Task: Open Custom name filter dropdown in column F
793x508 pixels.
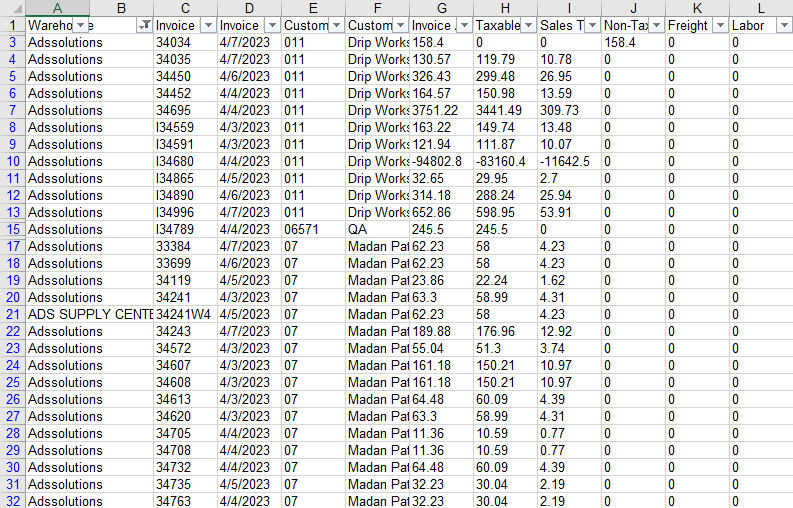Action: [x=401, y=25]
